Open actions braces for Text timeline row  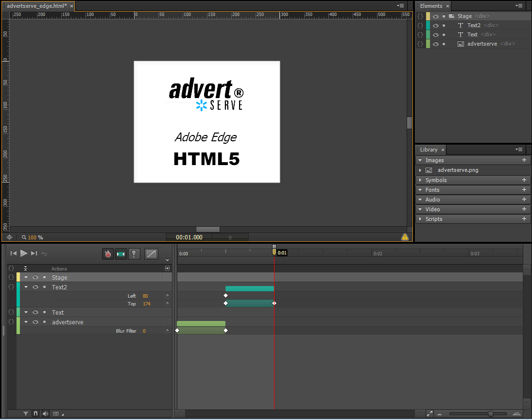(11, 312)
